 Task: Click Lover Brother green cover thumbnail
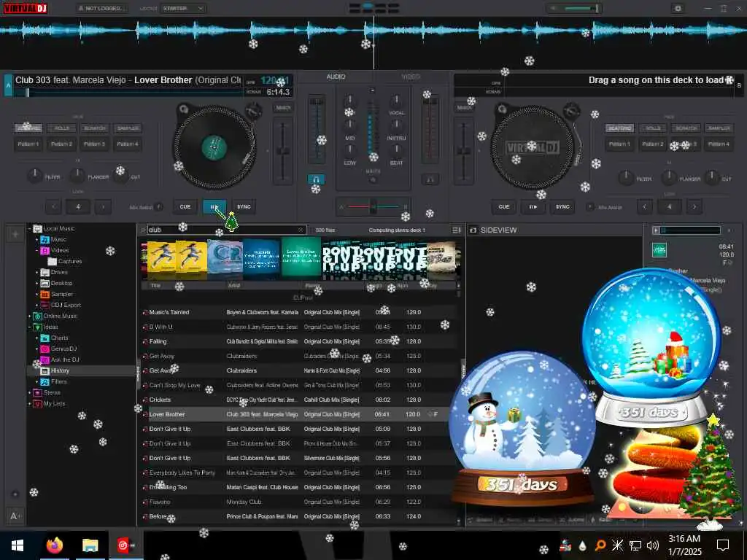[301, 258]
